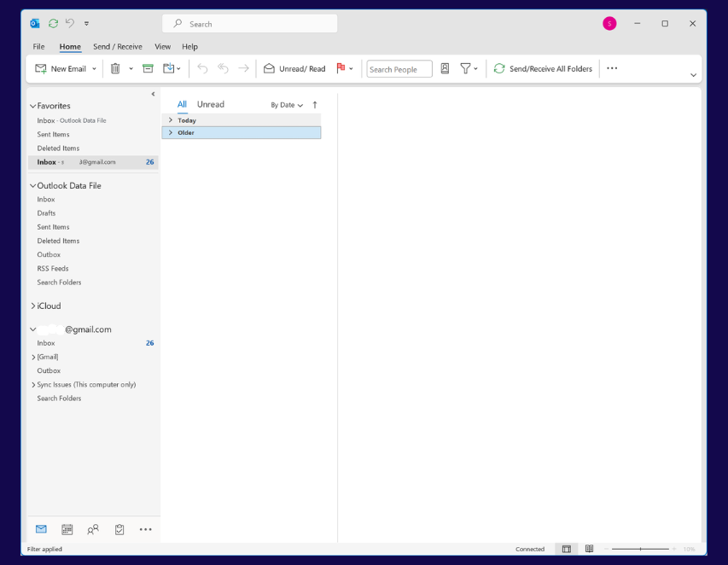
Task: Open the Delete dropdown arrow
Action: point(131,69)
